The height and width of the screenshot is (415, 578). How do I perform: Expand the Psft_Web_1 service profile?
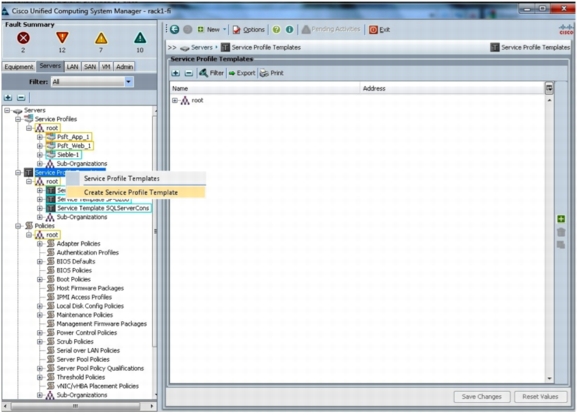coord(40,146)
